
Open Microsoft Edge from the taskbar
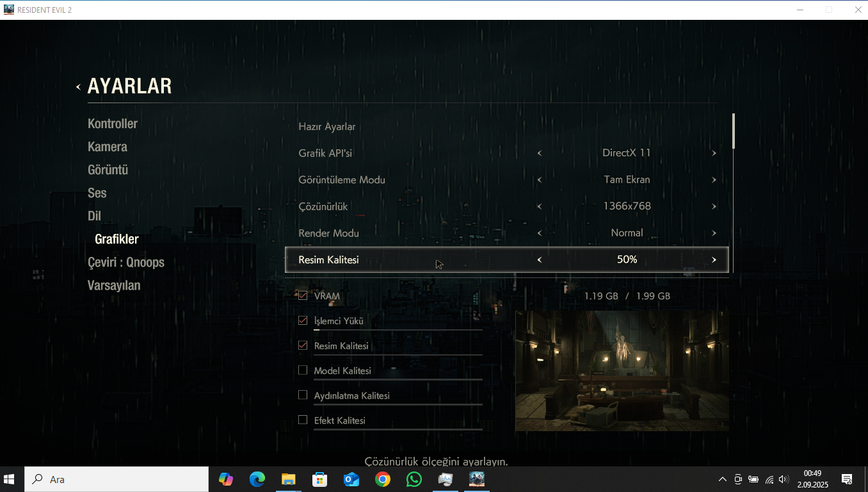257,479
